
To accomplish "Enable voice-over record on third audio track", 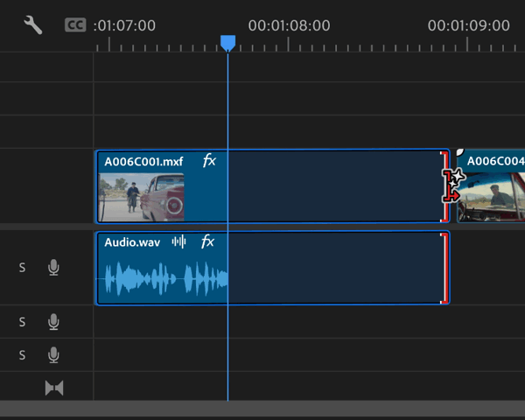I will tap(53, 355).
